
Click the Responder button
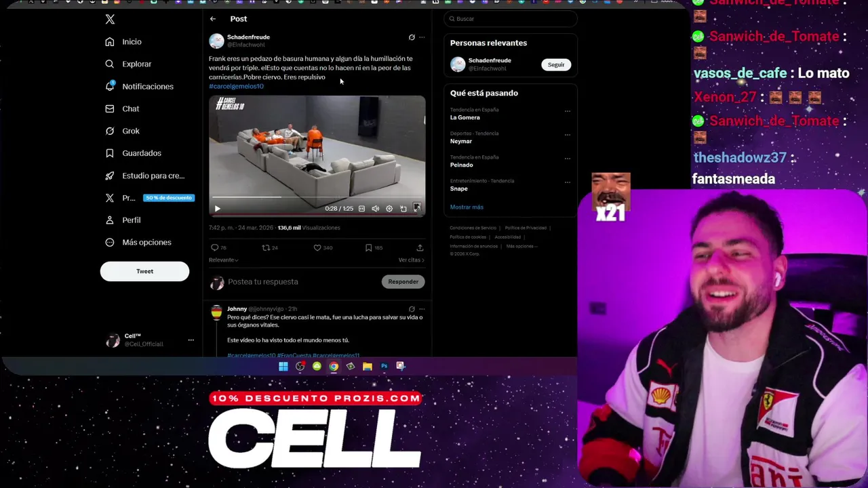point(403,282)
